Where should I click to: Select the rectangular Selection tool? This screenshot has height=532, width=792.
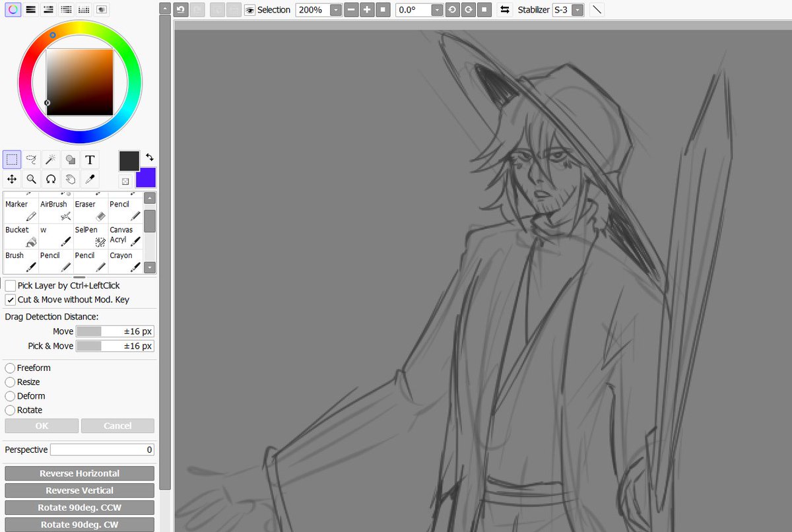pos(12,159)
